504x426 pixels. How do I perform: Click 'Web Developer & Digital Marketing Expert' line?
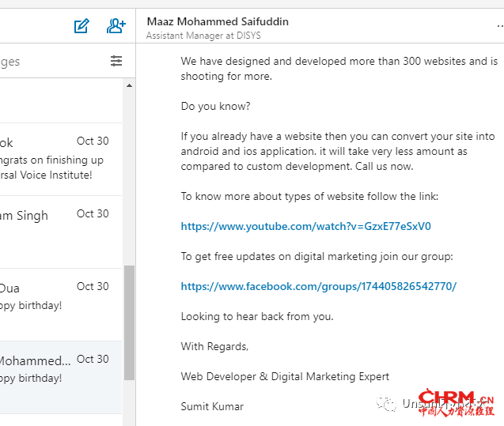pos(285,376)
